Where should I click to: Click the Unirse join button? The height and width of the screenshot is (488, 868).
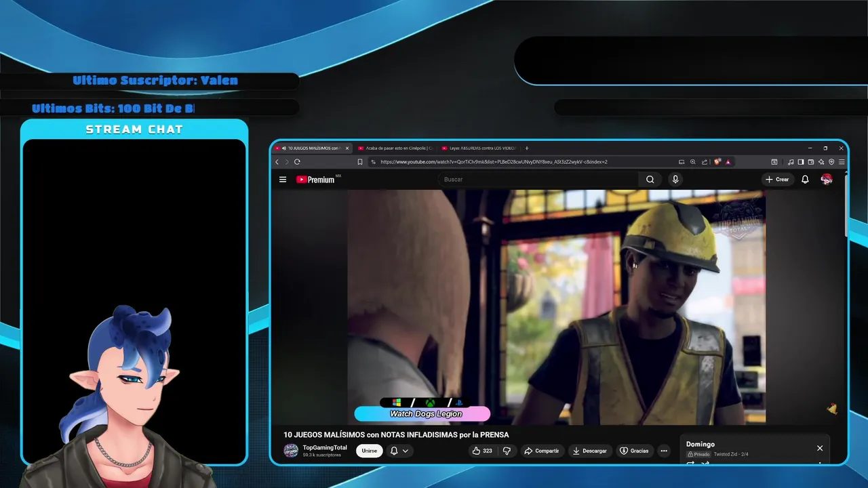[x=370, y=451]
